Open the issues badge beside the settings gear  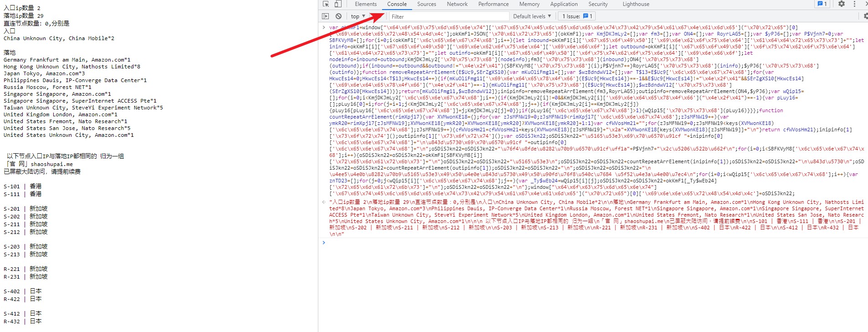pos(822,4)
